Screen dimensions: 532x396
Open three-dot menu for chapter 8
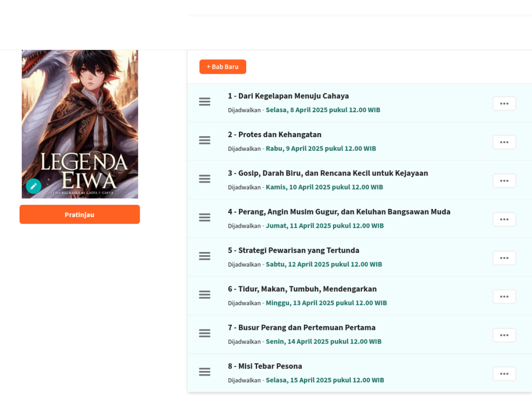pos(504,374)
